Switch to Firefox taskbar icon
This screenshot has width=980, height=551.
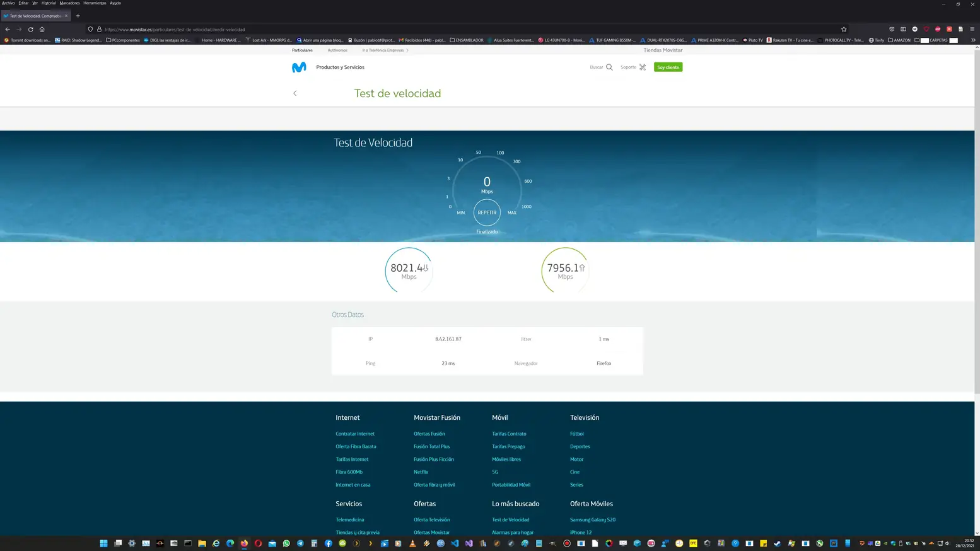[x=244, y=543]
